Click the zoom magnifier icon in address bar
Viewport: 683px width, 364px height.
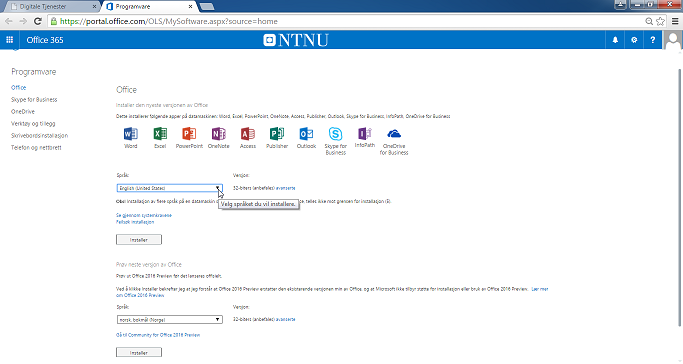click(x=649, y=21)
